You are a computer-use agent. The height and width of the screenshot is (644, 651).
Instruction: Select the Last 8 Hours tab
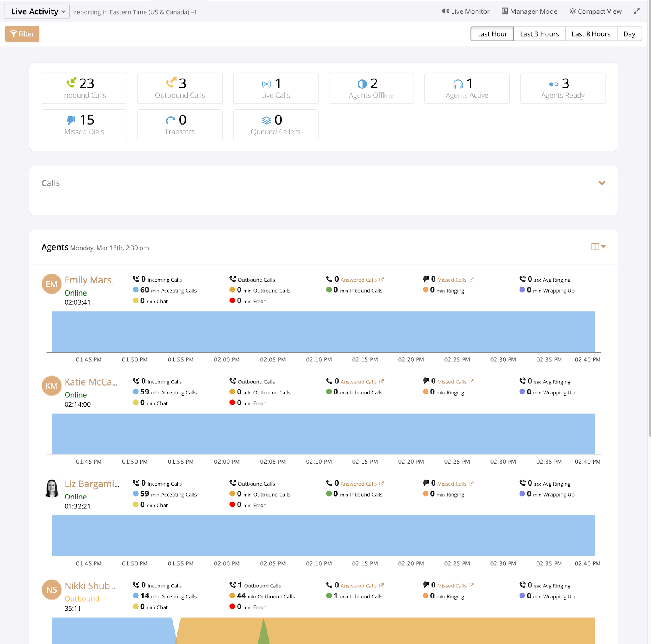point(591,34)
